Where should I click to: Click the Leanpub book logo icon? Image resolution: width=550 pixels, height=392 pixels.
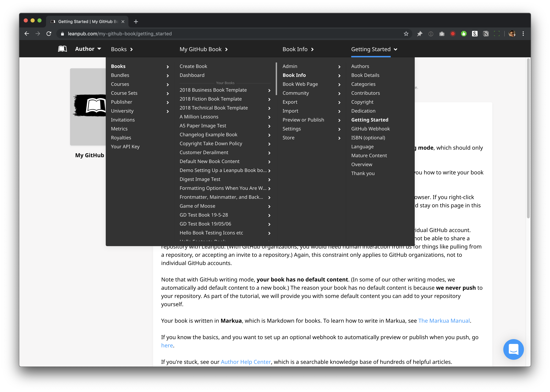[x=62, y=49]
